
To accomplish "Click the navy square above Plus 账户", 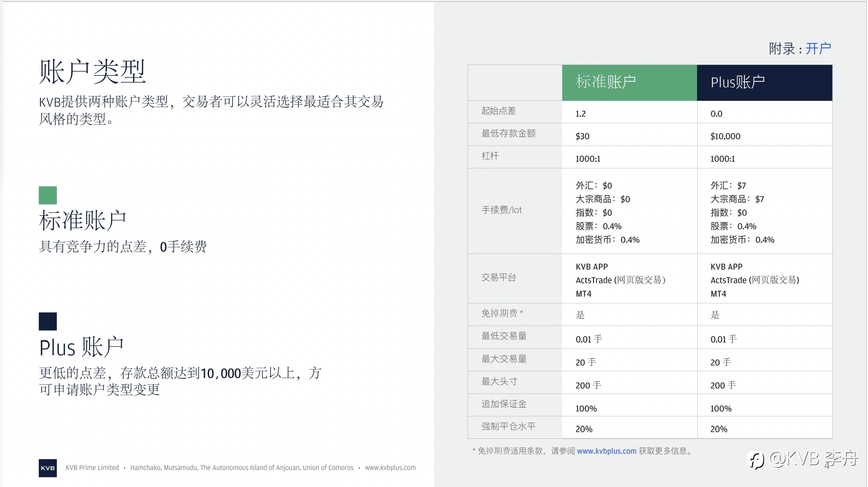I will (48, 321).
